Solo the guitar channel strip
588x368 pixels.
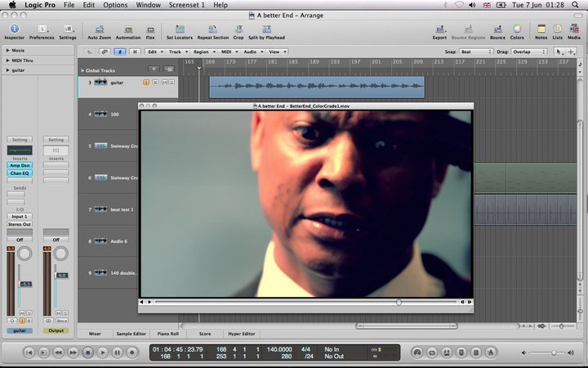(29, 312)
